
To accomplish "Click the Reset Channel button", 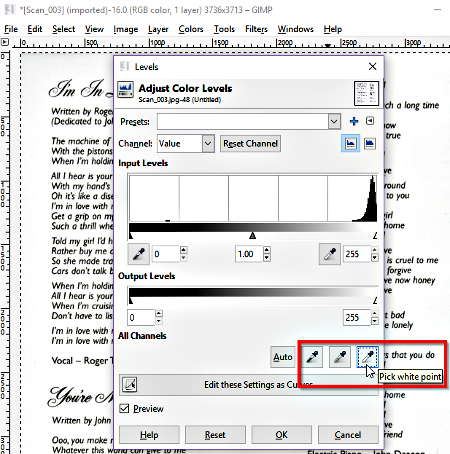I will point(250,144).
